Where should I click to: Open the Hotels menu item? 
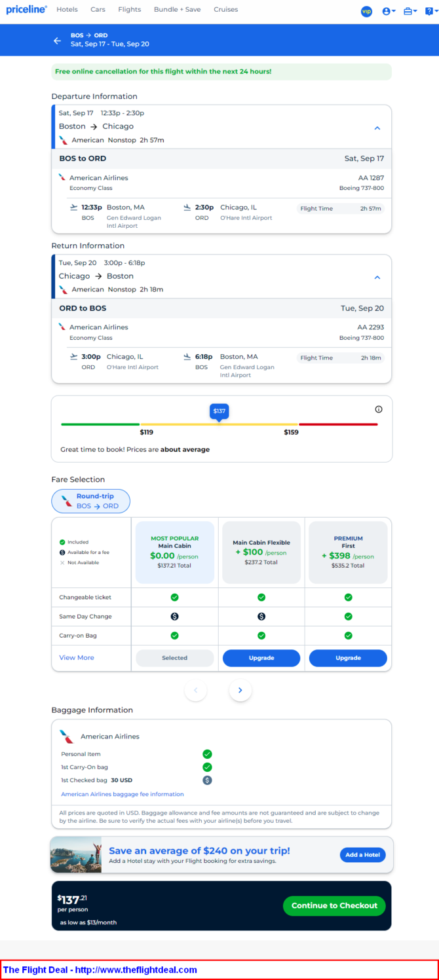pyautogui.click(x=67, y=10)
